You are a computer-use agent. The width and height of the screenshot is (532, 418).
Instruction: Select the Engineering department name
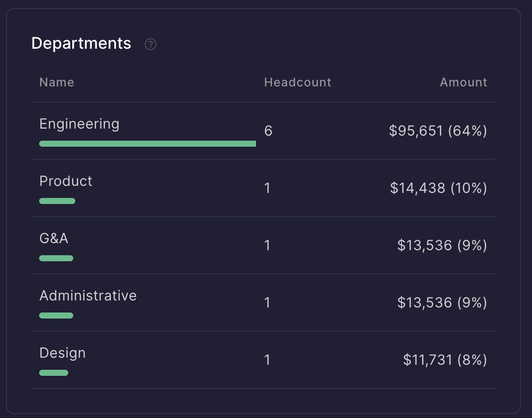tap(79, 124)
